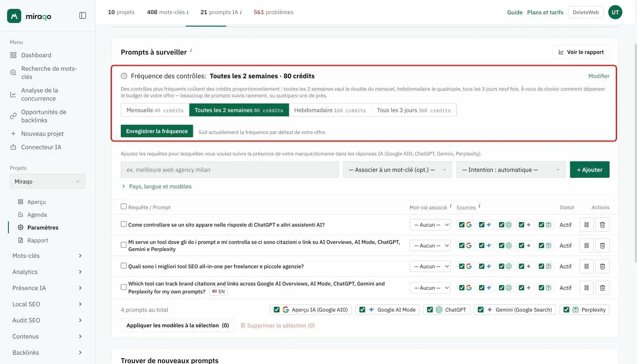Toggle the ChatGPT model checkbox at bottom
This screenshot has height=364, width=637.
(x=430, y=310)
